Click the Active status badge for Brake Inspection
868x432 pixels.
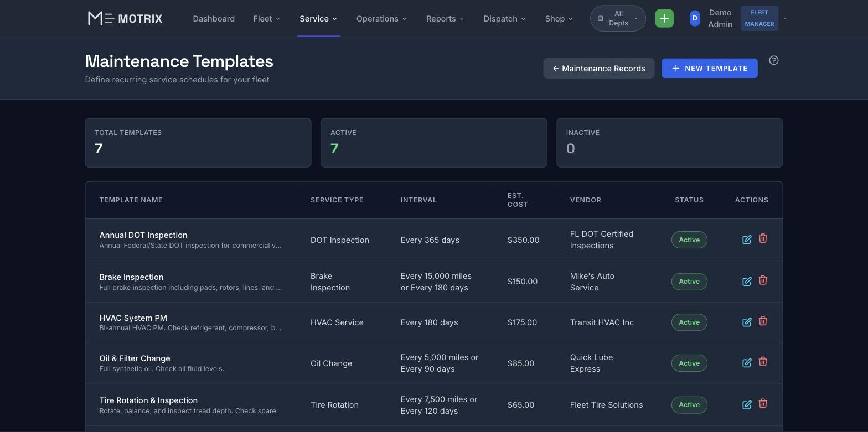689,282
